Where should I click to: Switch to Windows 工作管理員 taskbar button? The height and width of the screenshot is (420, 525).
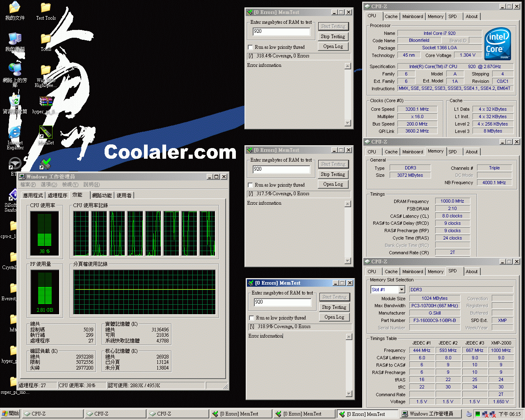[430, 414]
